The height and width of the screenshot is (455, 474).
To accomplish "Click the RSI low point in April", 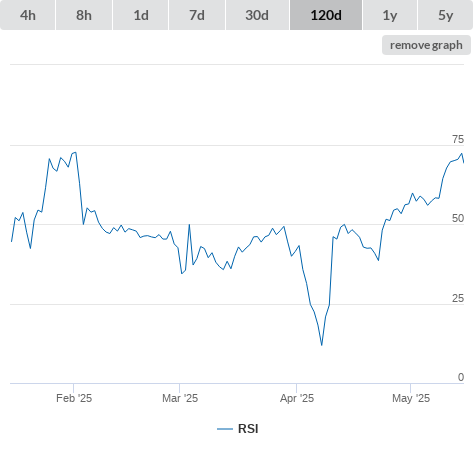I will point(322,345).
